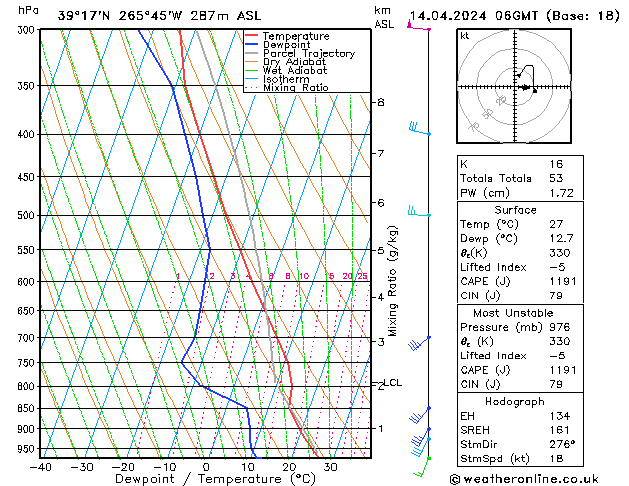Screen dimensions: 629x486
Task: Click the Surface section heading
Action: pyautogui.click(x=515, y=210)
